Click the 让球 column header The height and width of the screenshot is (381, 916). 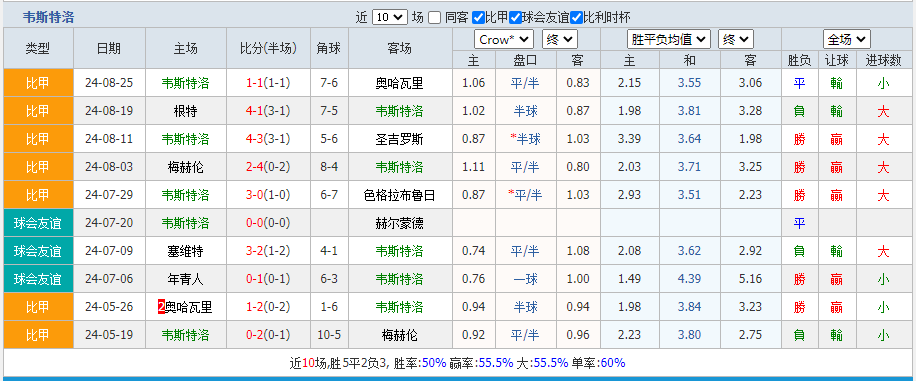click(837, 60)
